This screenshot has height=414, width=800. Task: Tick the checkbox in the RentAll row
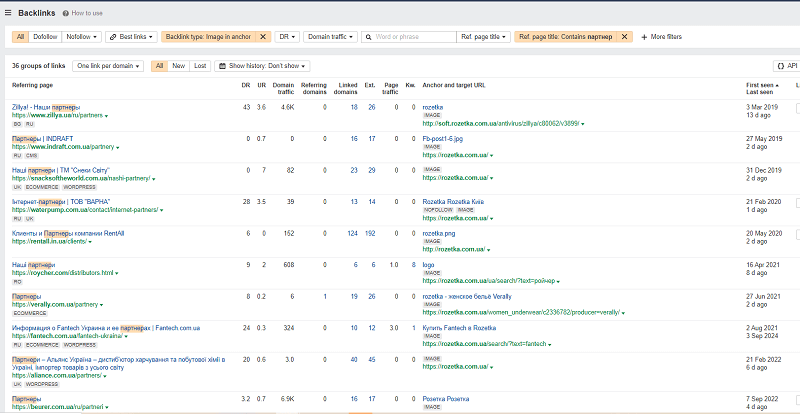(798, 234)
